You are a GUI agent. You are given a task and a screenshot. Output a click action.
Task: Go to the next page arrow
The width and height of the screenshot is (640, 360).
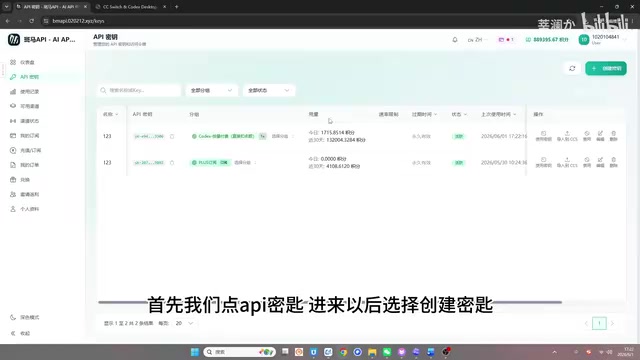point(612,323)
